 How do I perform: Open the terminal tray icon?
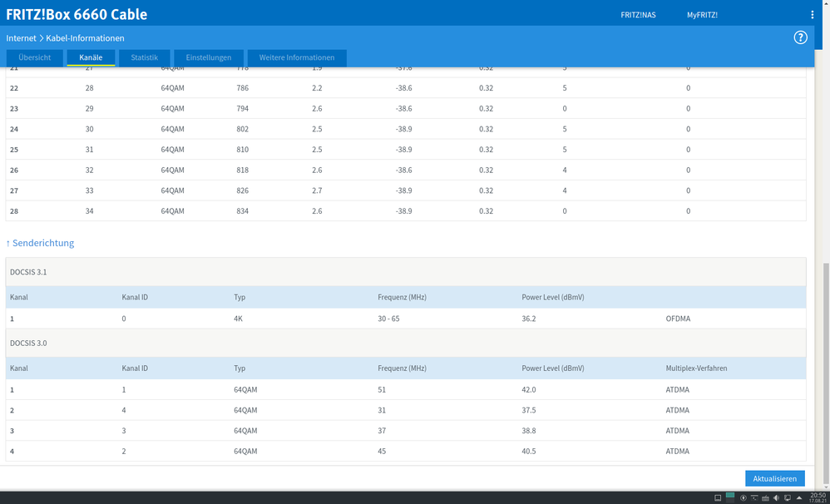click(754, 498)
